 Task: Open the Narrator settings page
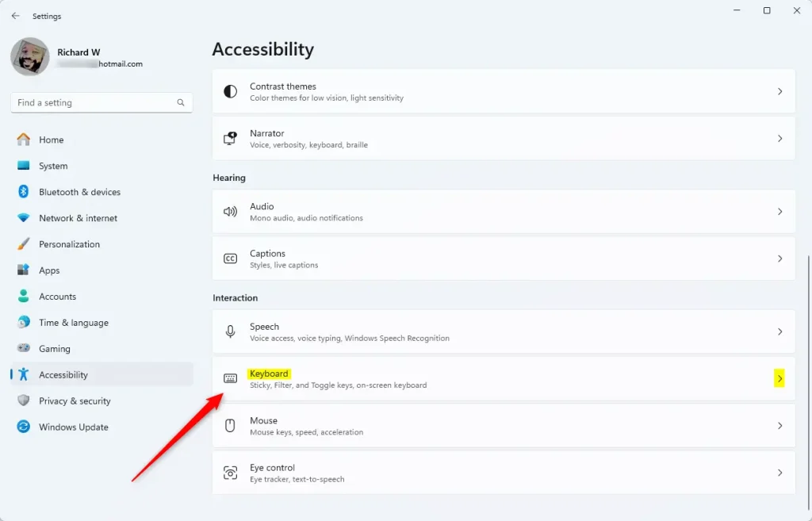coord(504,138)
